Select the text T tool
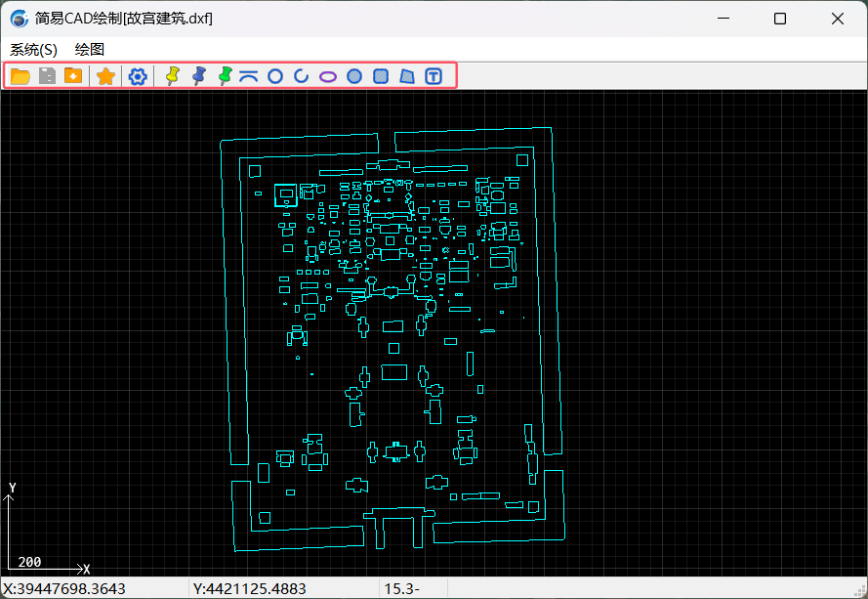This screenshot has height=599, width=868. click(x=434, y=76)
